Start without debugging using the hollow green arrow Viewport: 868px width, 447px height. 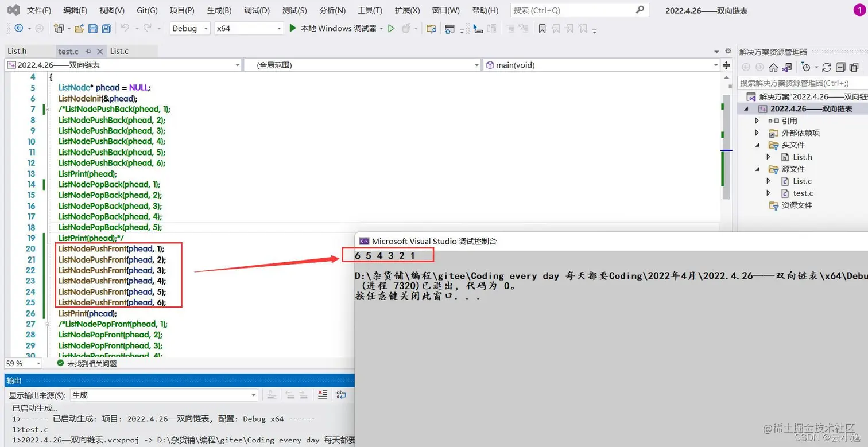[x=392, y=28]
